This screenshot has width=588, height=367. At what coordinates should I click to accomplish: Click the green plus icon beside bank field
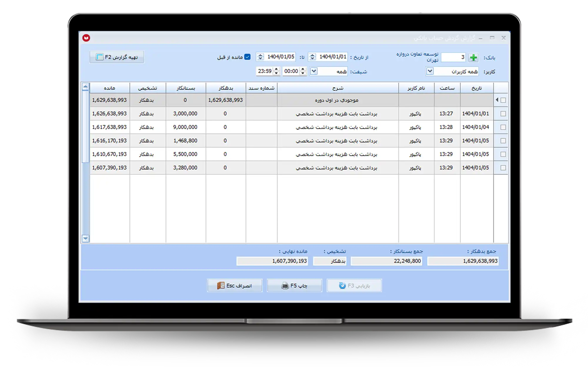(473, 57)
